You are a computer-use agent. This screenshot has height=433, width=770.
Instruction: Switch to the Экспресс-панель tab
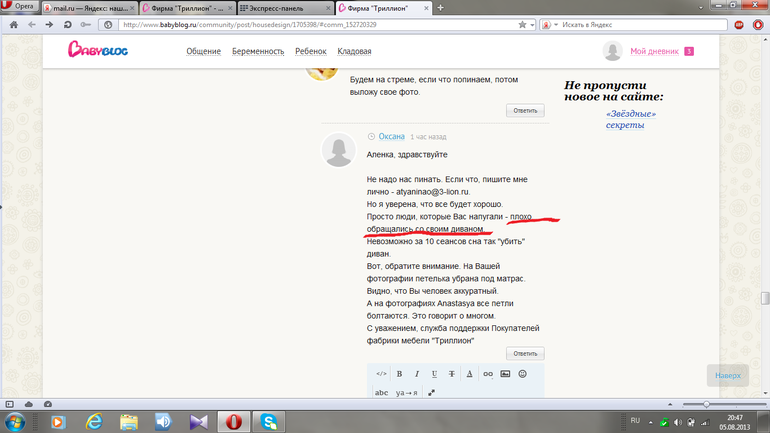tap(285, 8)
